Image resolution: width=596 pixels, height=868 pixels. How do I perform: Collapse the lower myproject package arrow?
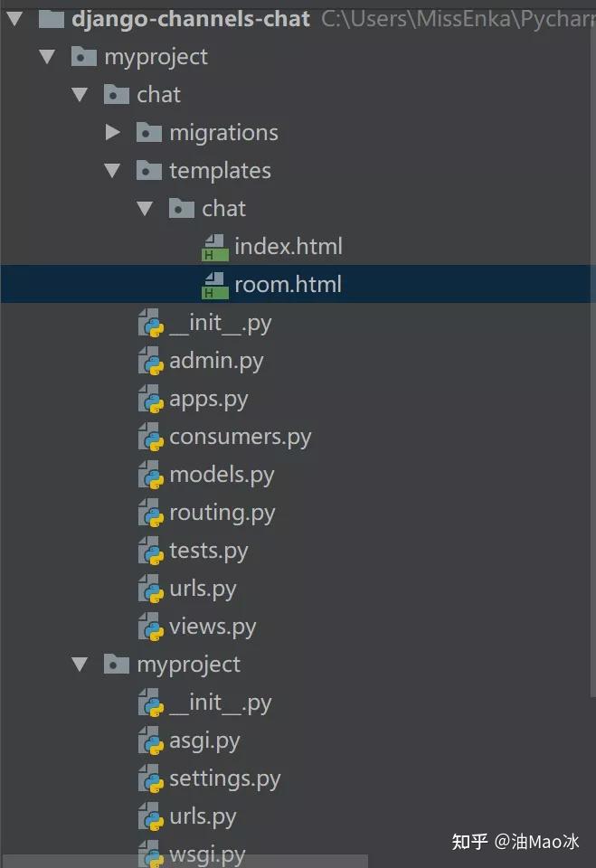click(x=80, y=665)
